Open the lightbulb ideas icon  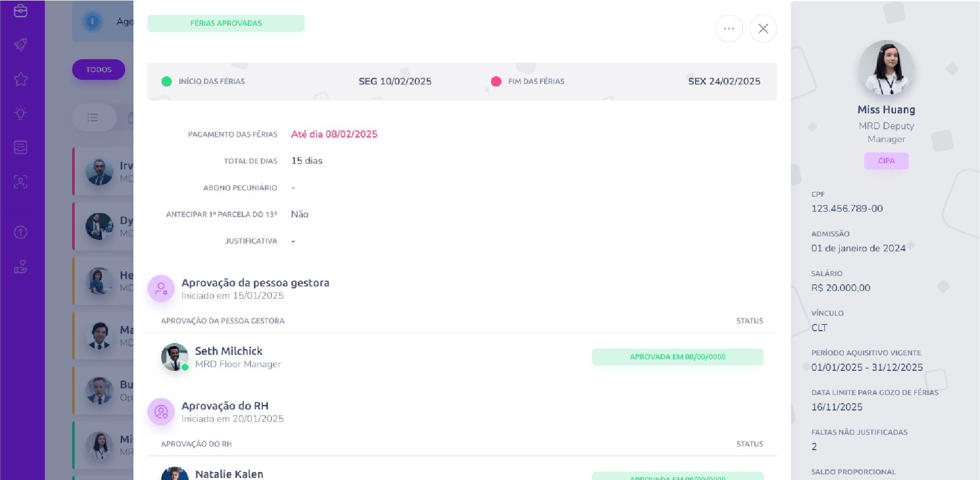point(21,113)
